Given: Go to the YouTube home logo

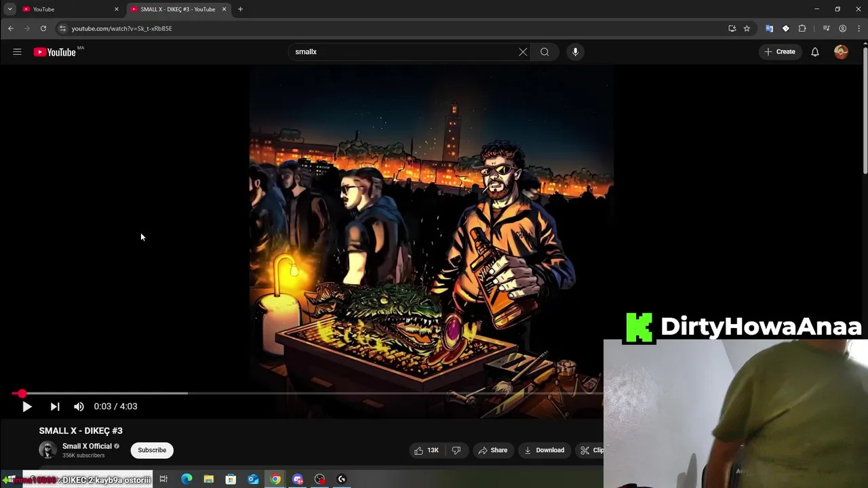Looking at the screenshot, I should (x=54, y=52).
